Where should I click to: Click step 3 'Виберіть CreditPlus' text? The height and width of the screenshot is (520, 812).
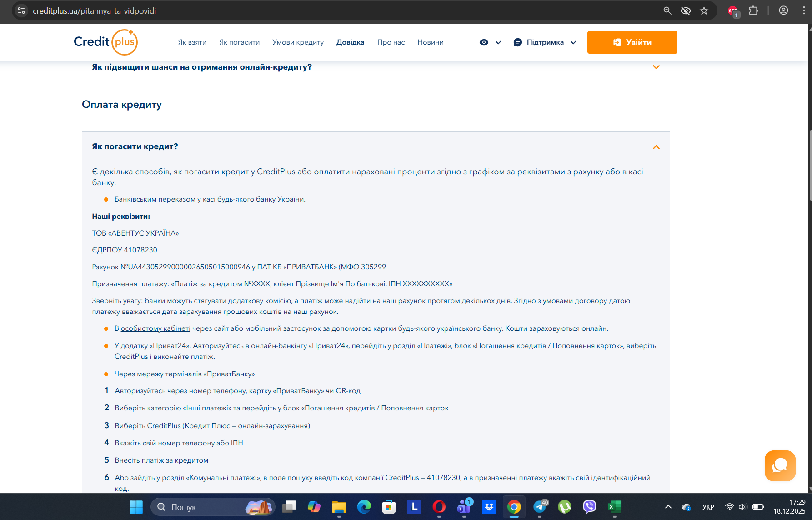tap(212, 426)
